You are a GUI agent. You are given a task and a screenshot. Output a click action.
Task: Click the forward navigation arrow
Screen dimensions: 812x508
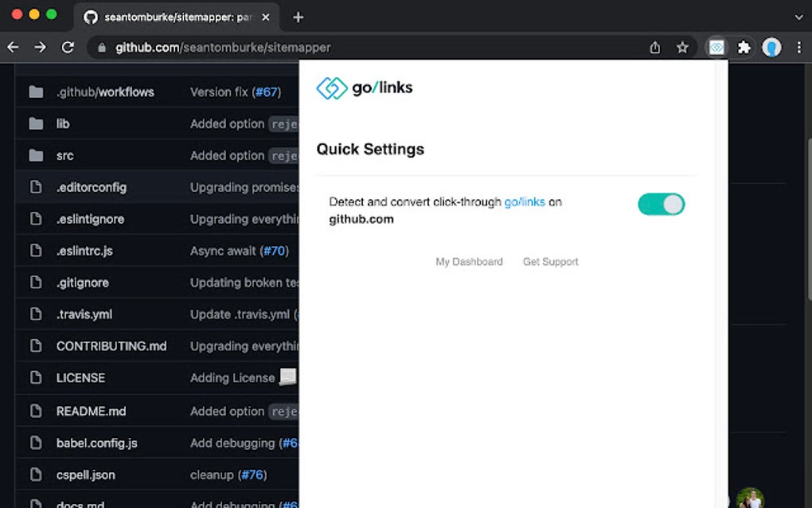(39, 47)
